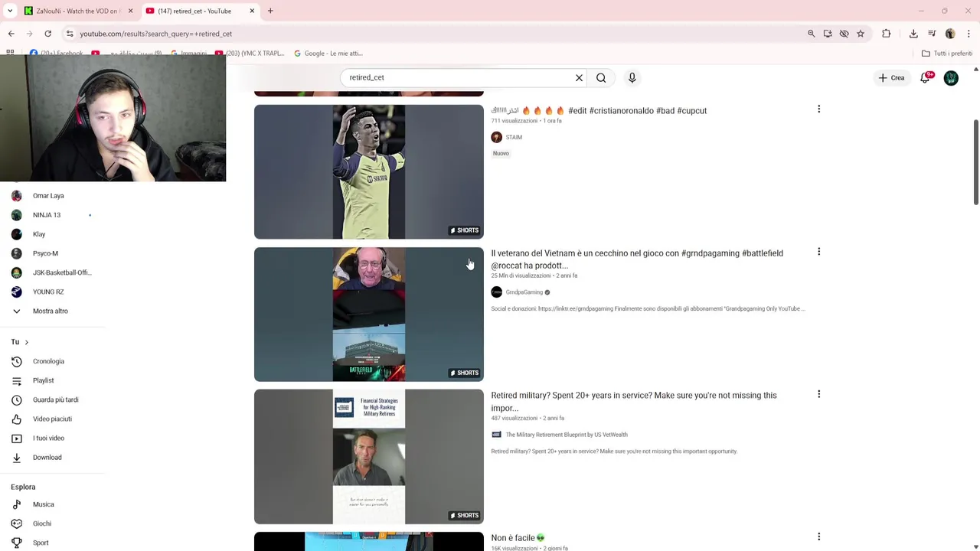The width and height of the screenshot is (980, 551).
Task: Open the site information icon in address bar
Action: (70, 34)
